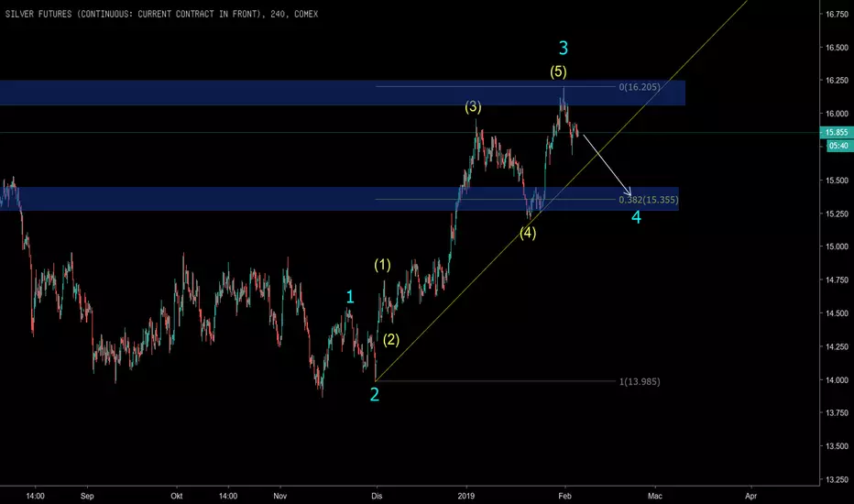Click the 'Nov' date on time axis
Screen dimensions: 854x504
tap(280, 496)
